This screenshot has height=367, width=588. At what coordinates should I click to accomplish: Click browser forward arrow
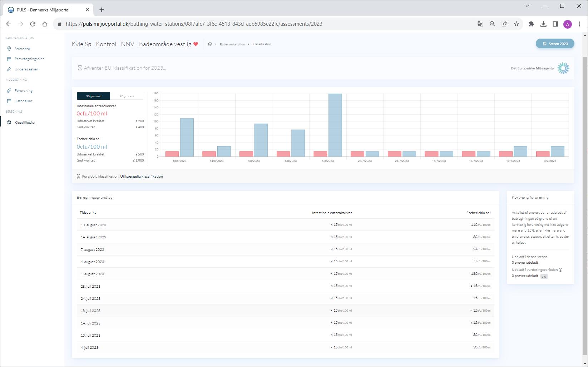(x=20, y=24)
